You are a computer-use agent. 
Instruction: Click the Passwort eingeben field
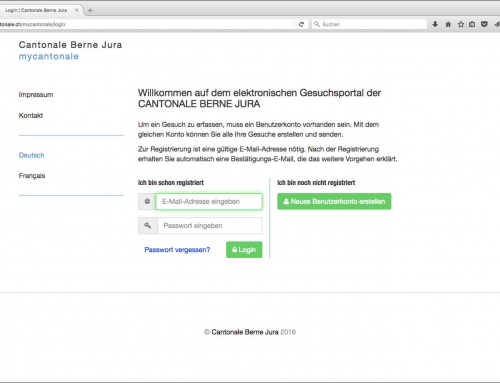[x=210, y=226]
